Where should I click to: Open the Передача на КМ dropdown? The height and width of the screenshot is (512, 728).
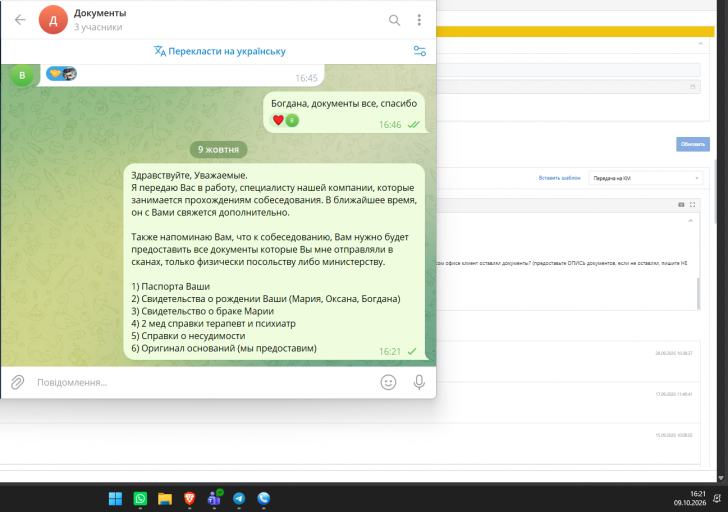[646, 178]
